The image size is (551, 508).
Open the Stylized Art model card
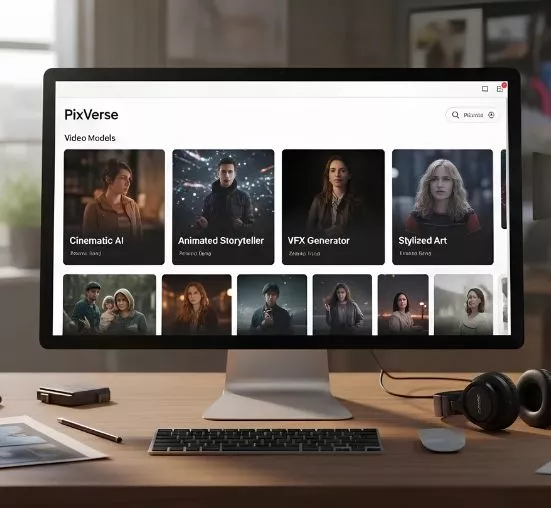443,207
